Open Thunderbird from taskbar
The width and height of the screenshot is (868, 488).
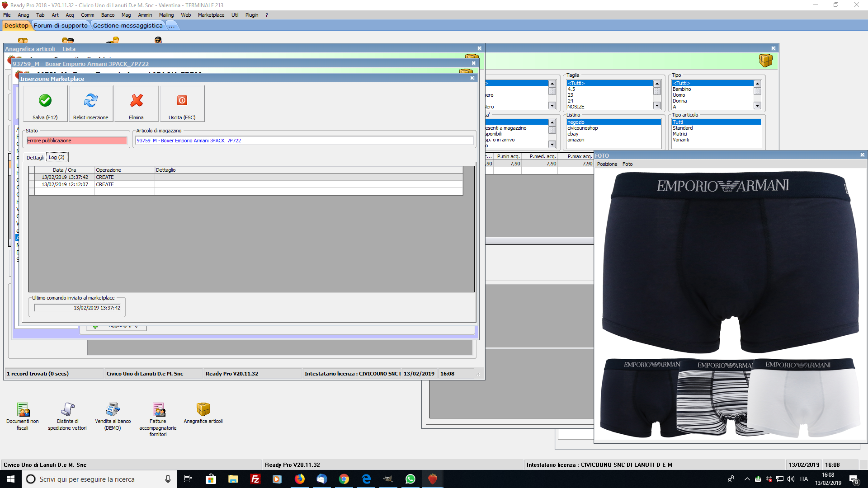tap(321, 479)
